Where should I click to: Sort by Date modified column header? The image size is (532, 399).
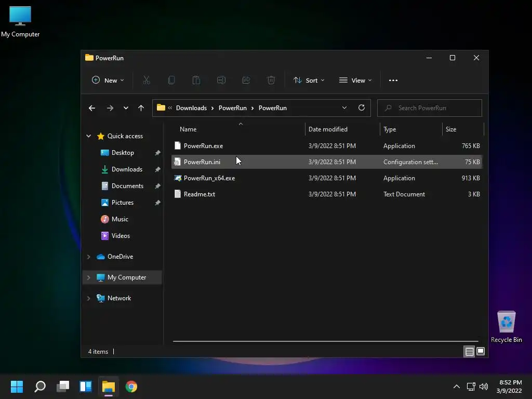point(328,129)
